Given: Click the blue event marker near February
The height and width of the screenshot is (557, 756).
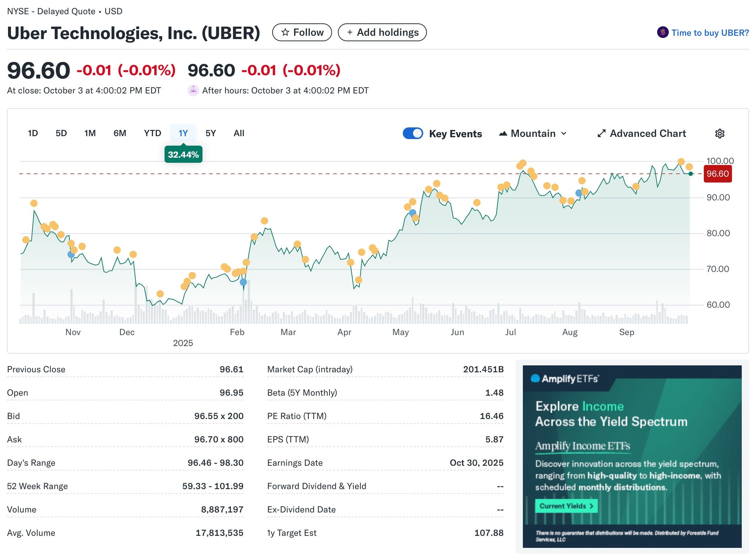Looking at the screenshot, I should (243, 282).
